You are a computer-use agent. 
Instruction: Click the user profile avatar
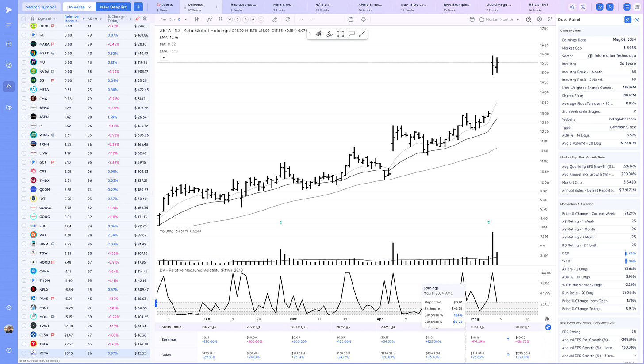point(9,329)
